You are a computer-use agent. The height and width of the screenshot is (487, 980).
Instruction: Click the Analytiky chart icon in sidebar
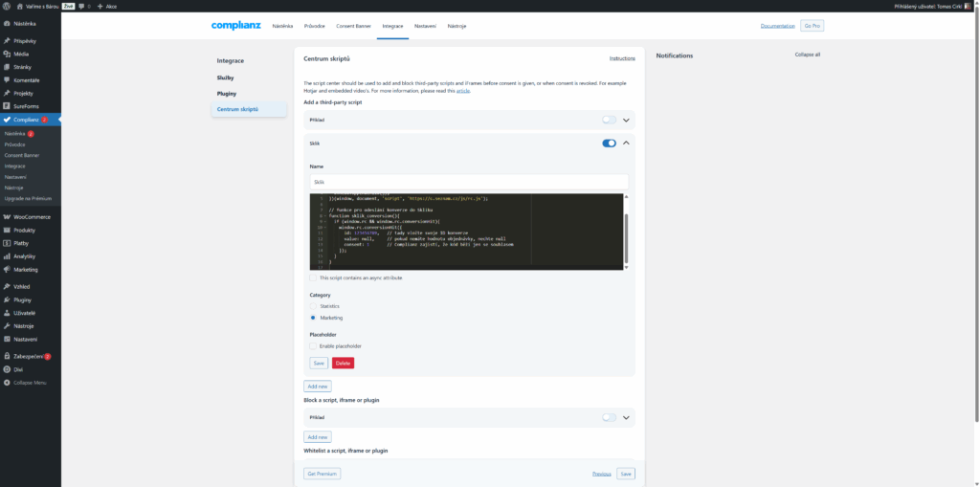(x=8, y=256)
